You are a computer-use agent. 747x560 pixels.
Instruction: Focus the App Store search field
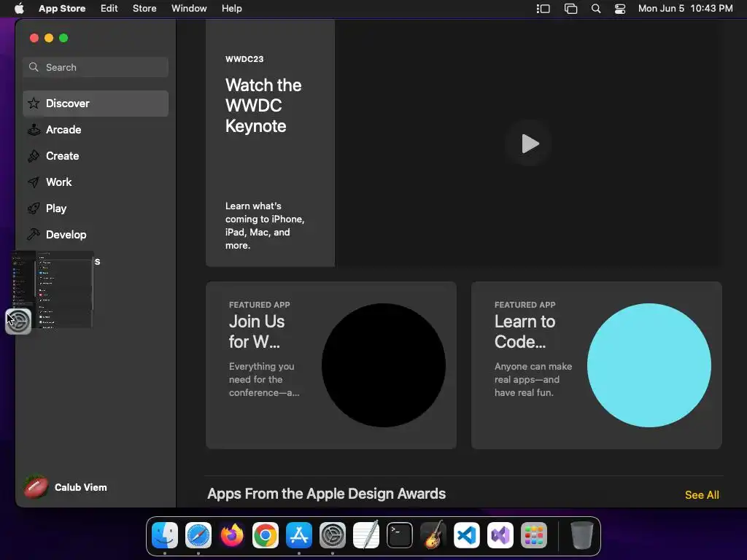point(96,67)
